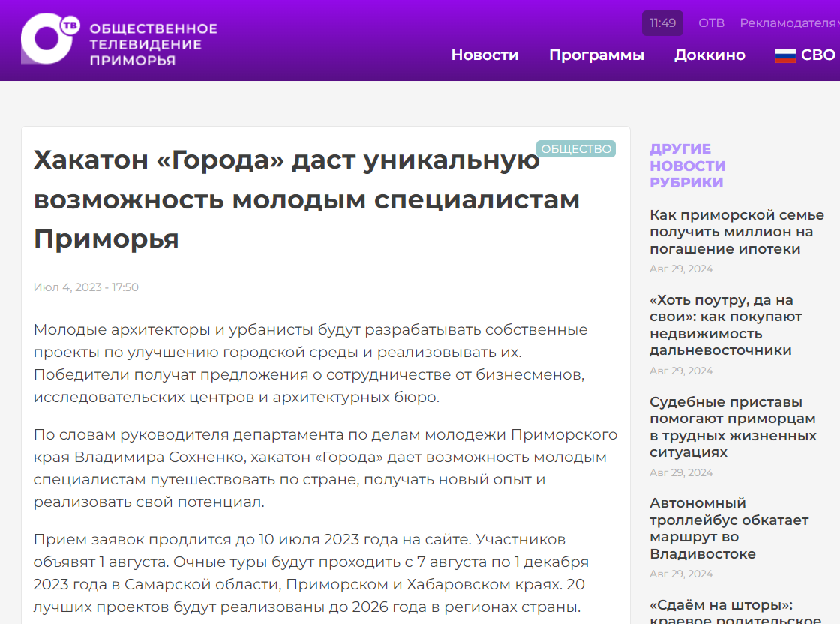840x624 pixels.
Task: Open Автономный троллейбус article link
Action: tap(728, 528)
